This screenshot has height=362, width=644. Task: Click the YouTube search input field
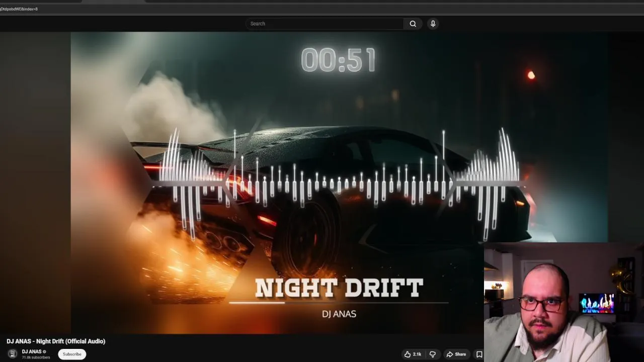325,24
